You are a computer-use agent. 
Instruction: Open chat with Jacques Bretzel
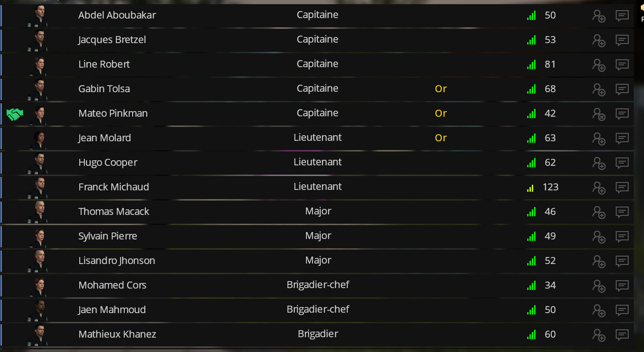pyautogui.click(x=622, y=40)
